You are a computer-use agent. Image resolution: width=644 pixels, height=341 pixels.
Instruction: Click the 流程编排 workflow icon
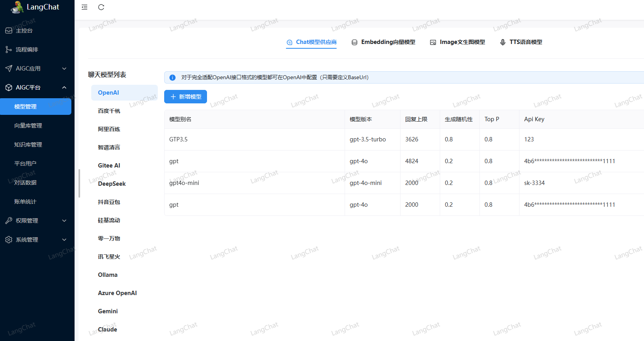[9, 50]
